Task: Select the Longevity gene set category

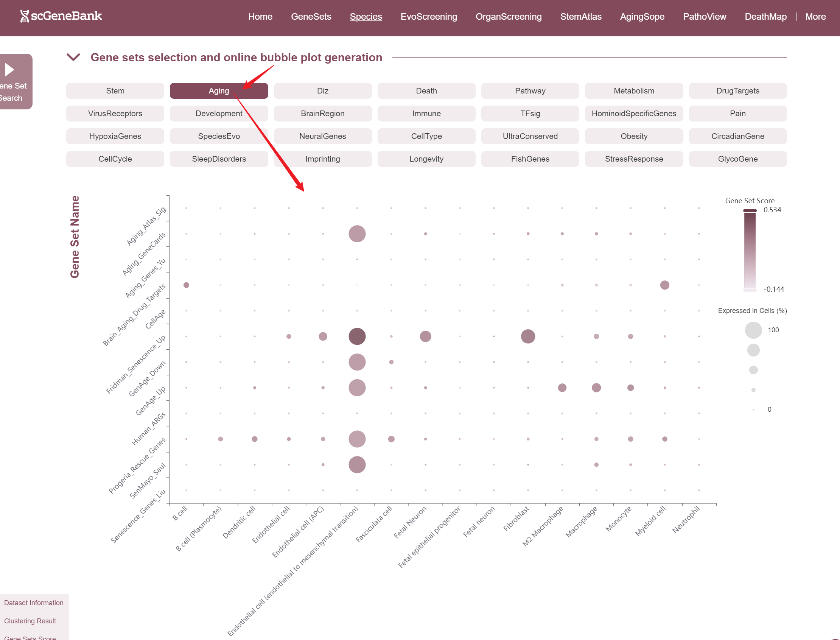Action: click(426, 159)
